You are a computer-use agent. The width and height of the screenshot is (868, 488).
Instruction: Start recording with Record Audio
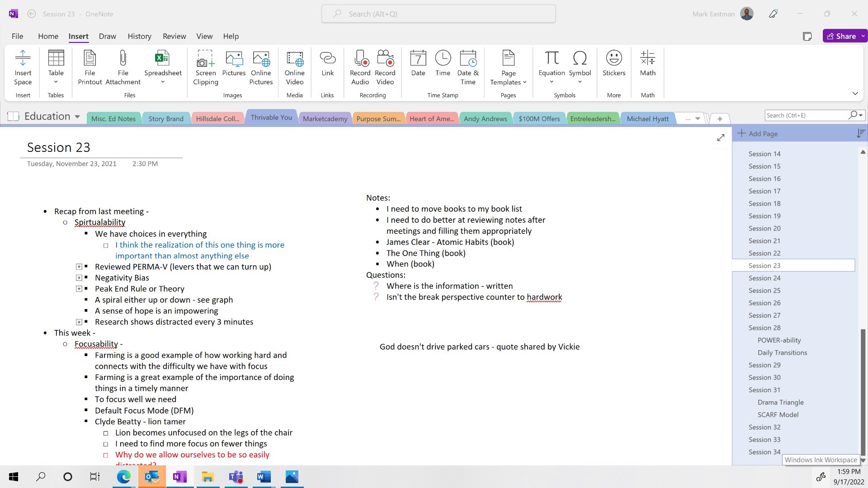tap(360, 67)
